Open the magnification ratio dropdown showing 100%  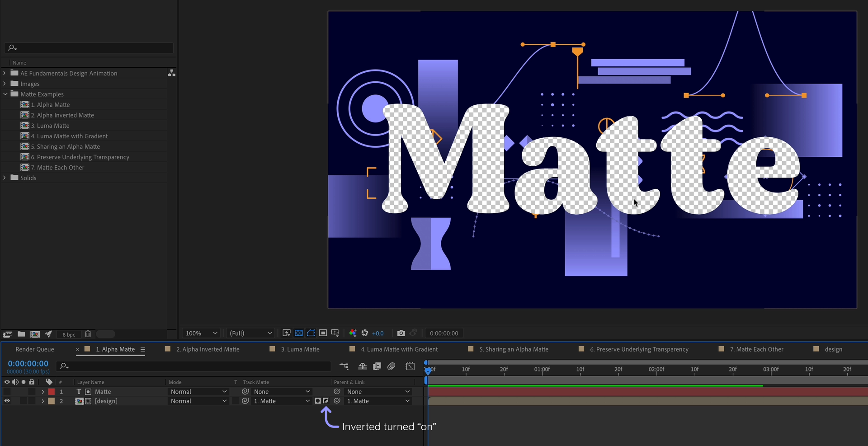(x=201, y=333)
